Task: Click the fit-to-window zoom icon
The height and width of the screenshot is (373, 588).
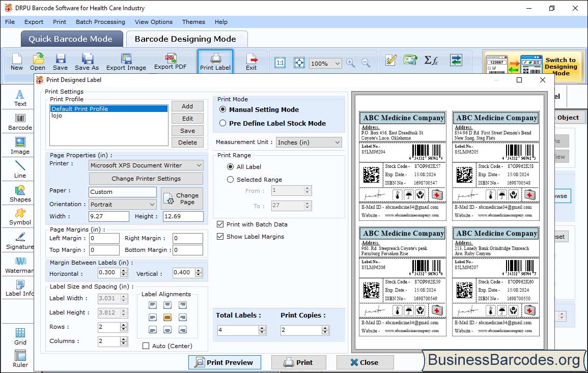Action: [x=299, y=63]
